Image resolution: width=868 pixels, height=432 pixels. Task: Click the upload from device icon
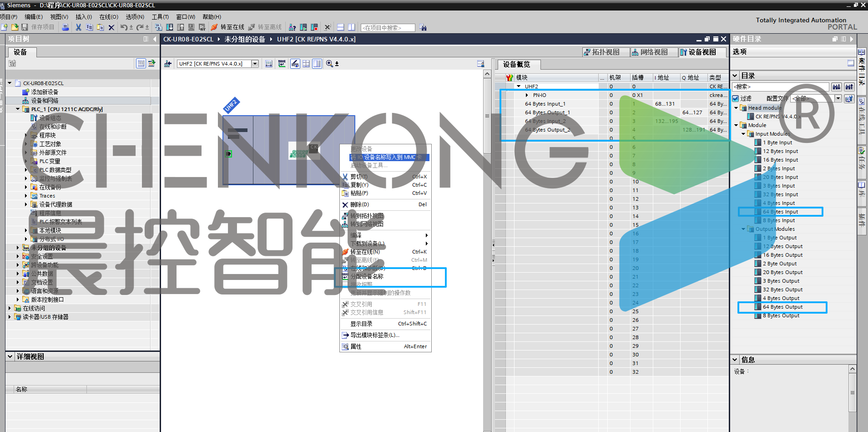(x=180, y=27)
